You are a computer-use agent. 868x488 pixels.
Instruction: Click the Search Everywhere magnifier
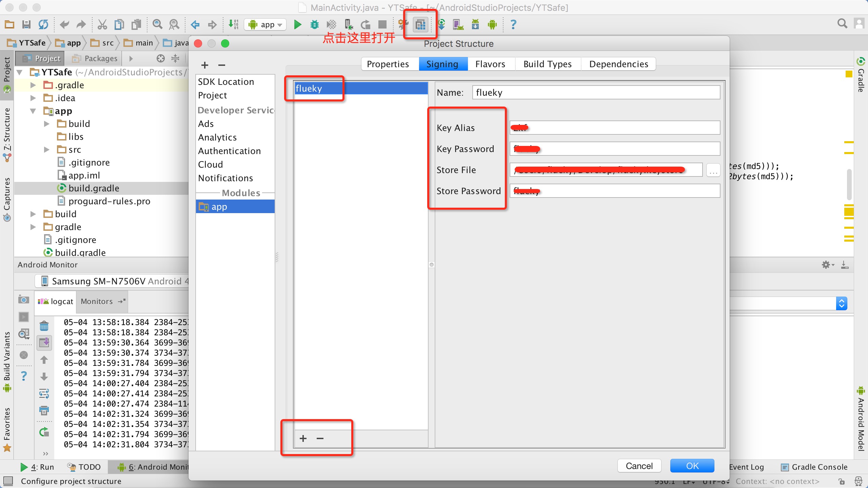coord(842,23)
